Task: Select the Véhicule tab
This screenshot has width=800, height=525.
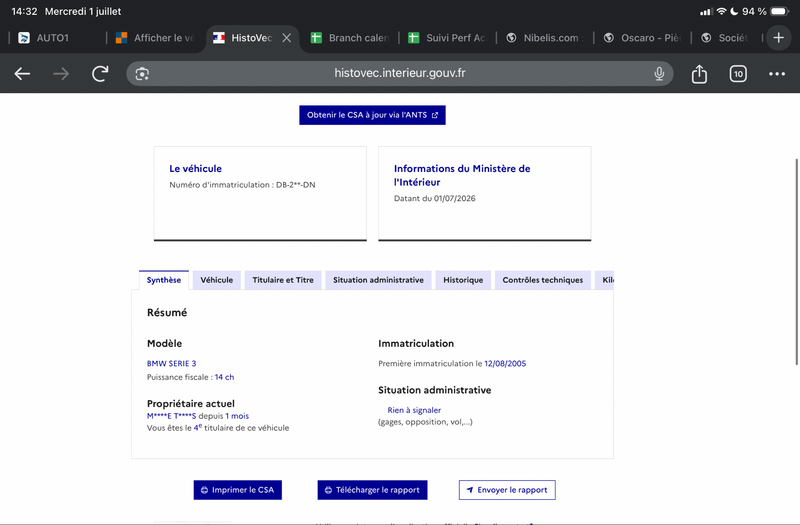Action: [216, 280]
